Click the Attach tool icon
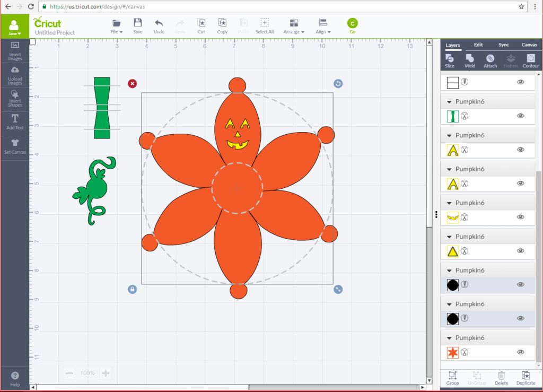Image resolution: width=543 pixels, height=392 pixels. [490, 59]
